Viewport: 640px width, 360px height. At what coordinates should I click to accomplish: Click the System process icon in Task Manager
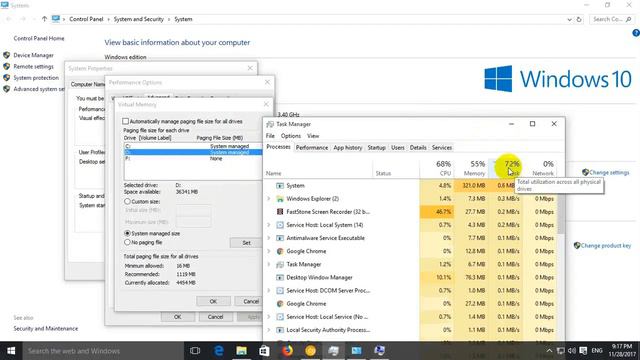pyautogui.click(x=280, y=186)
